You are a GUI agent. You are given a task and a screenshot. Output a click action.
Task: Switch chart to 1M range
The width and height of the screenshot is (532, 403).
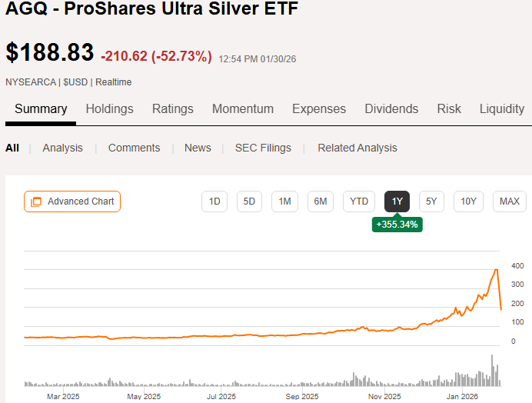[284, 201]
